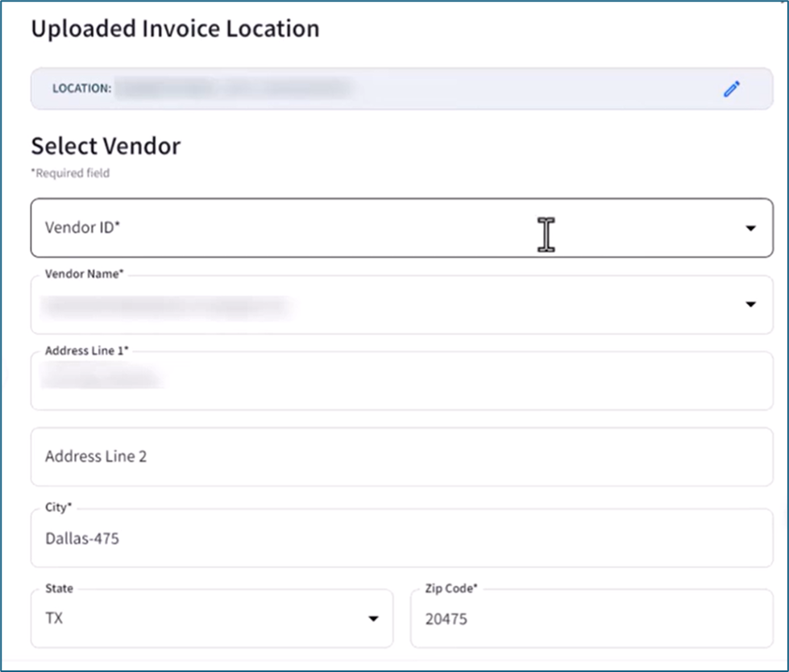Click the Required field note

point(69,172)
